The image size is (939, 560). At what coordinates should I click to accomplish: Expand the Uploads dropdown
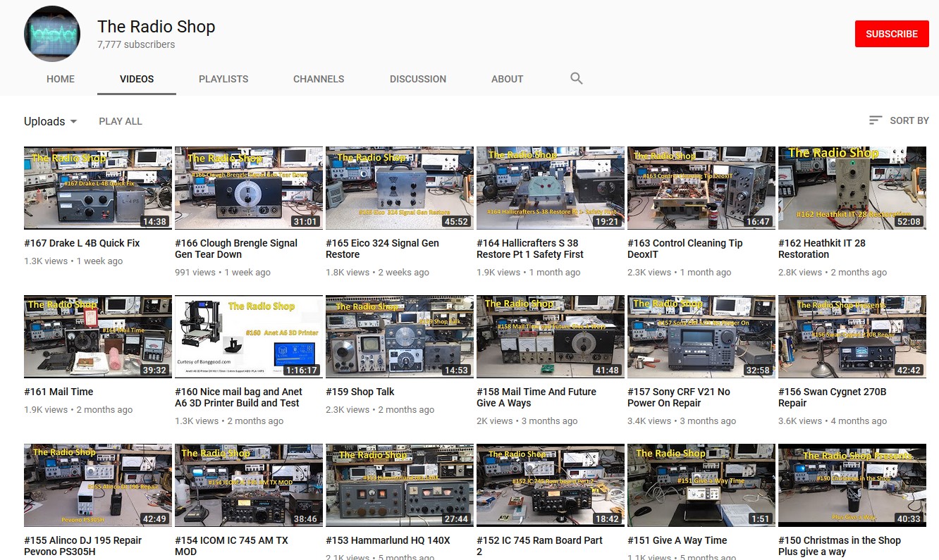[x=50, y=121]
